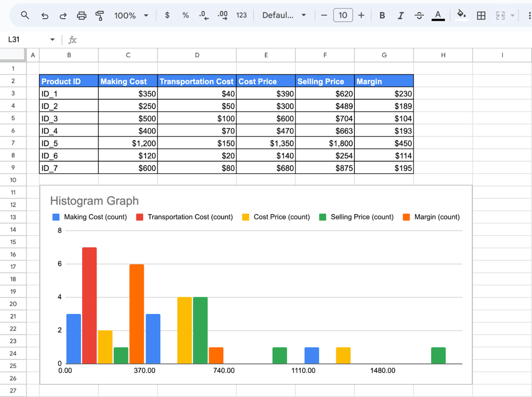Activate the paint format tool
Viewport: 532px width, 397px height.
pos(100,16)
